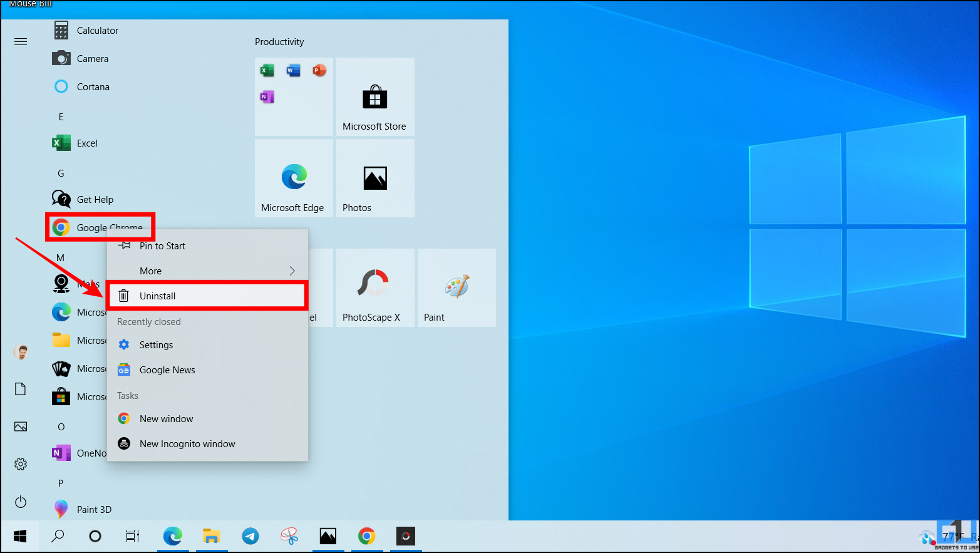The image size is (980, 553).
Task: Open Calculator from the app list
Action: click(x=86, y=30)
